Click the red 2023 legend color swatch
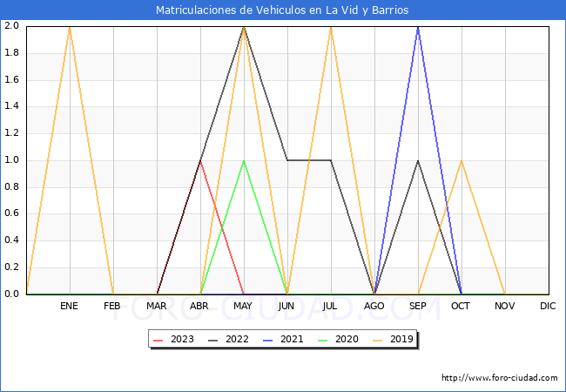566x392 pixels. (x=158, y=340)
